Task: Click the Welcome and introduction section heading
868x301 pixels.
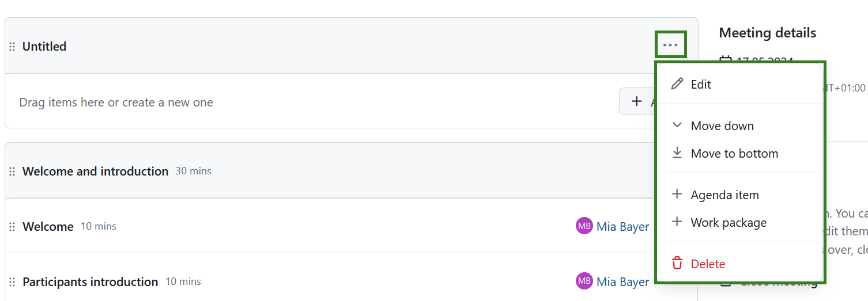Action: point(95,172)
